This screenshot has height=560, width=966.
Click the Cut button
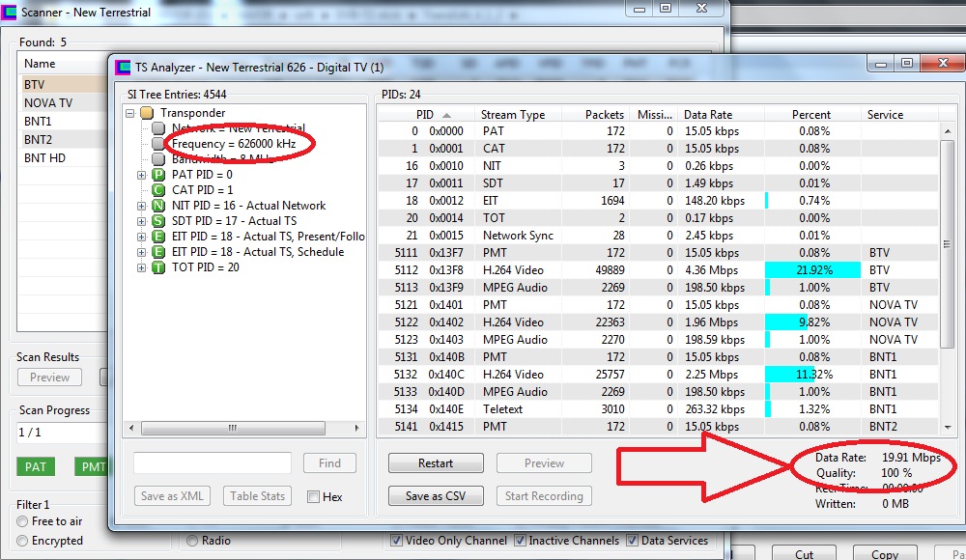click(x=804, y=553)
